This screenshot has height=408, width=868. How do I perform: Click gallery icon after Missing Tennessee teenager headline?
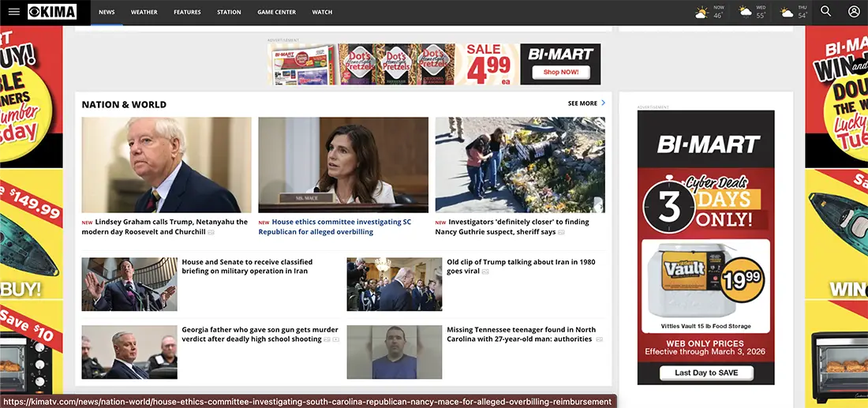pos(599,339)
